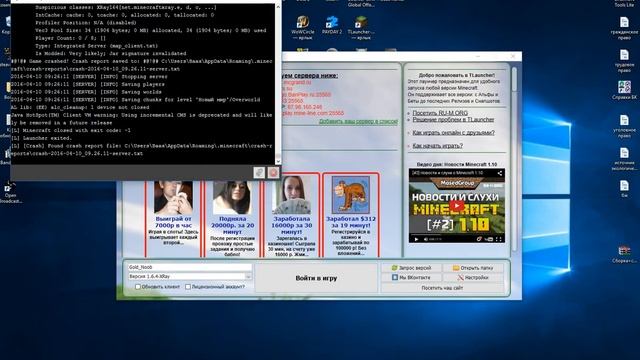Open Как начать играть link
The image size is (640, 360).
tap(438, 146)
